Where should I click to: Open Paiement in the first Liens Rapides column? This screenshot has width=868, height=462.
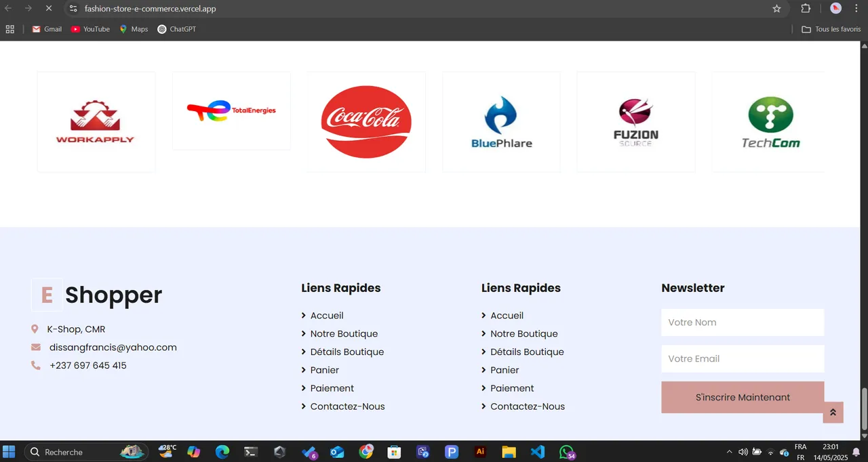click(x=332, y=389)
